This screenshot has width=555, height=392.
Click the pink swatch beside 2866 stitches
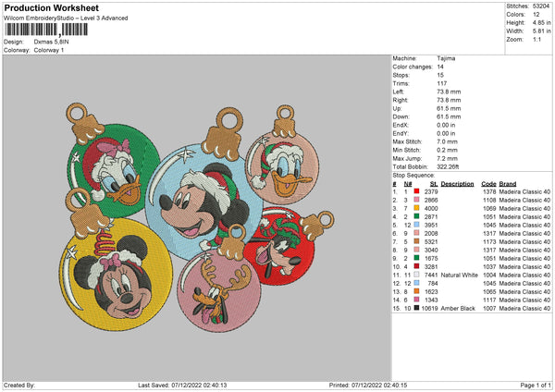click(x=416, y=200)
